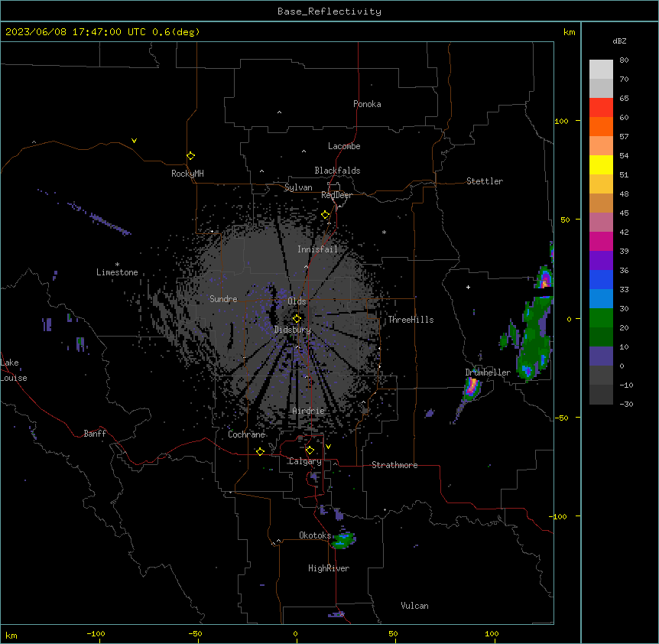Click the yellow diamond marker below Cochrane

[x=260, y=451]
